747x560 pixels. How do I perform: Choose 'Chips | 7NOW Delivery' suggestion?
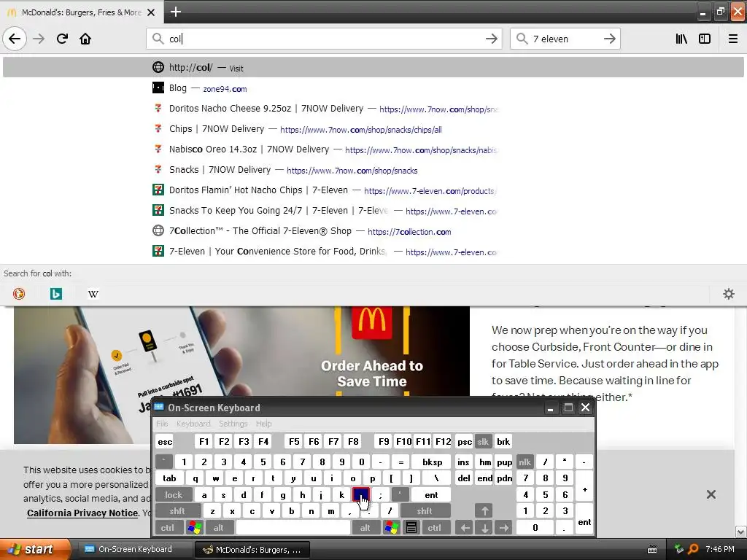point(373,129)
